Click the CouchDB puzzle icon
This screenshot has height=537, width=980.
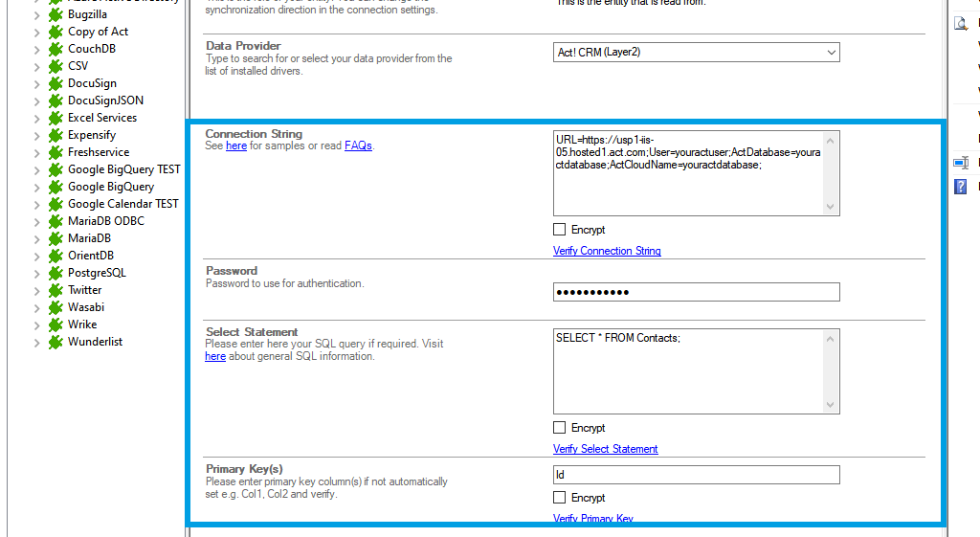(56, 49)
